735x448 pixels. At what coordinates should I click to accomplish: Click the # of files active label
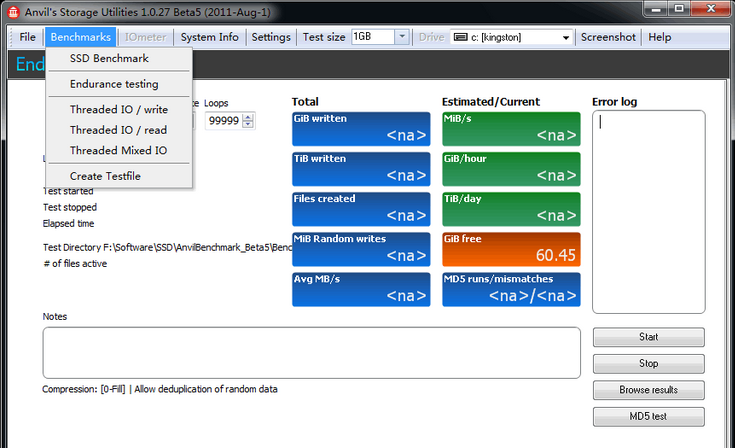click(75, 264)
